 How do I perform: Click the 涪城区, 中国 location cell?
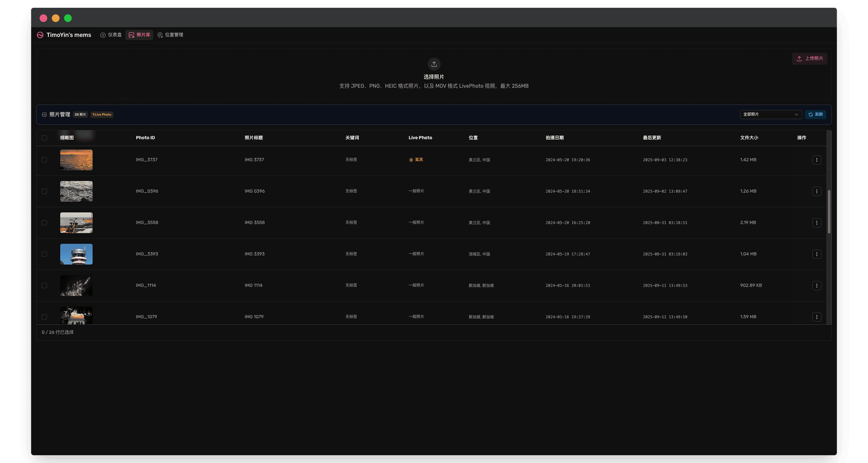pyautogui.click(x=479, y=254)
